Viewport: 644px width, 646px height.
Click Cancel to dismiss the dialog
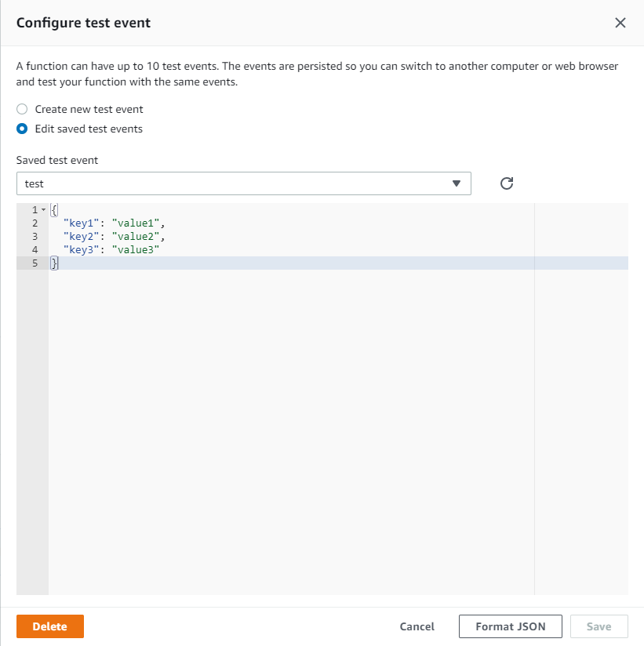click(417, 626)
